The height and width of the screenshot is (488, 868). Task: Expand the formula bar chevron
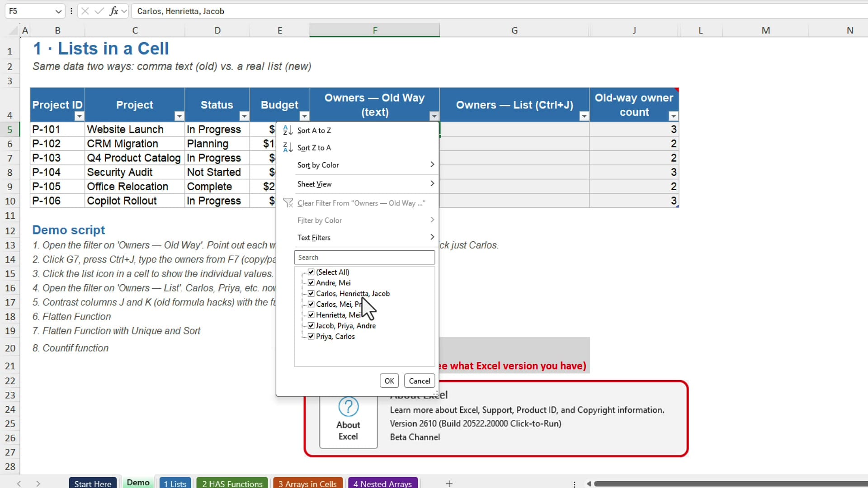124,11
